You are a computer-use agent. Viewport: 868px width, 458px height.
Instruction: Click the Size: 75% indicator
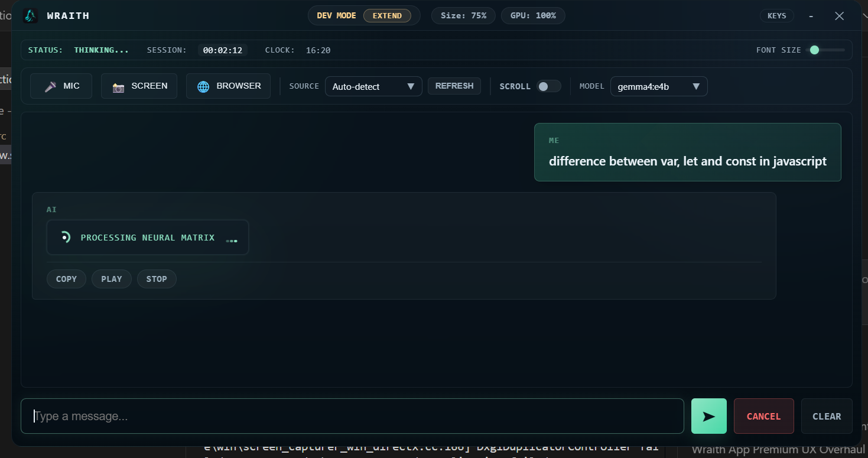pos(463,16)
